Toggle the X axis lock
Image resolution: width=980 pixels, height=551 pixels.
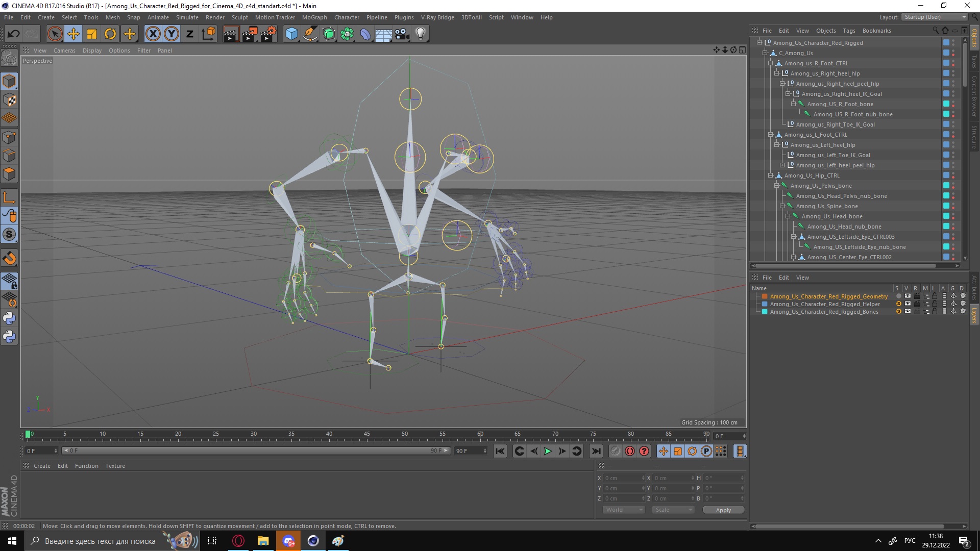[153, 34]
